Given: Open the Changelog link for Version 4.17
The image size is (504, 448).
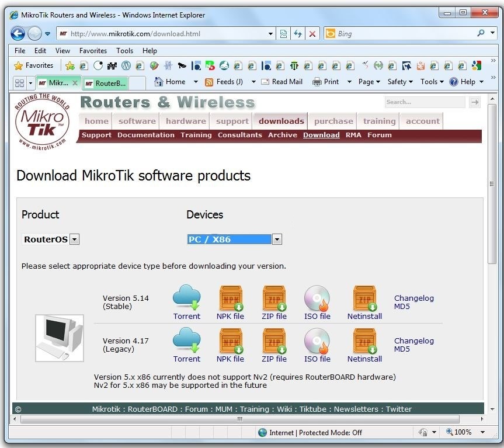Looking at the screenshot, I should [x=414, y=341].
